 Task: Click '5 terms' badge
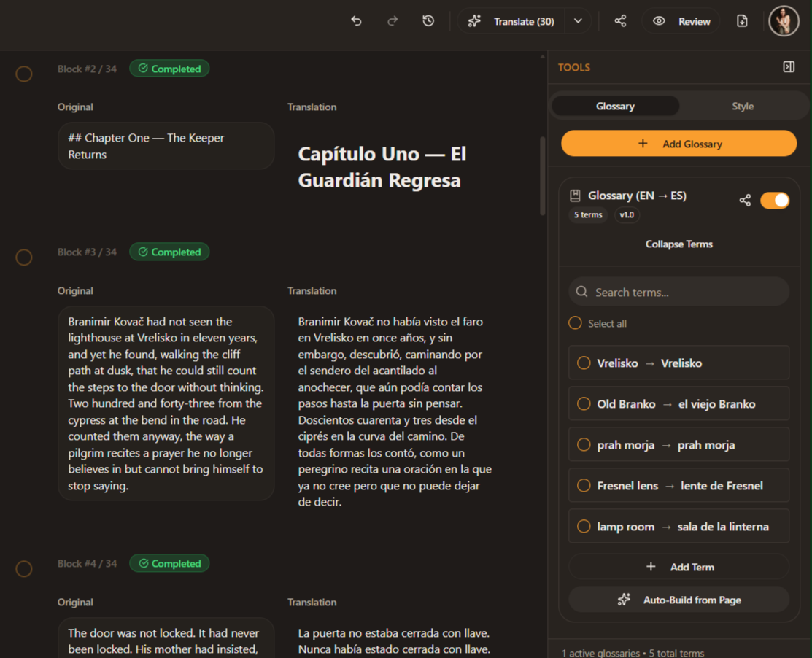tap(588, 215)
